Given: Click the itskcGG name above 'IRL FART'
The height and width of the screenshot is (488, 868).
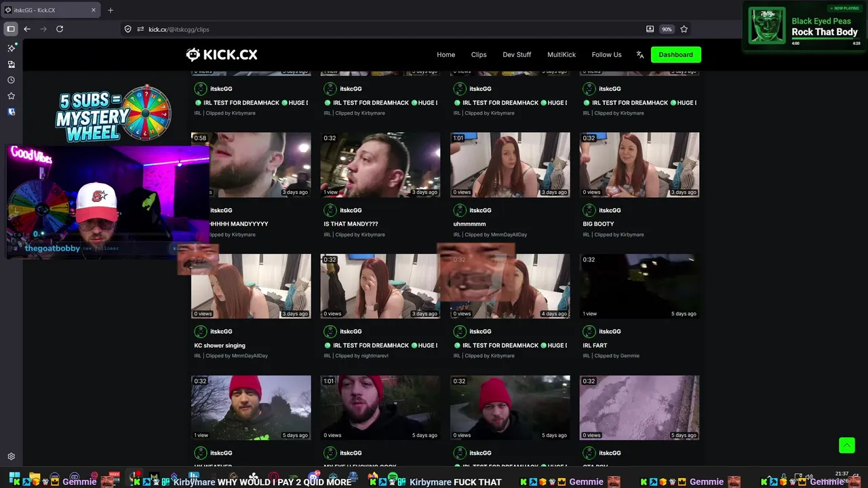Looking at the screenshot, I should 610,331.
